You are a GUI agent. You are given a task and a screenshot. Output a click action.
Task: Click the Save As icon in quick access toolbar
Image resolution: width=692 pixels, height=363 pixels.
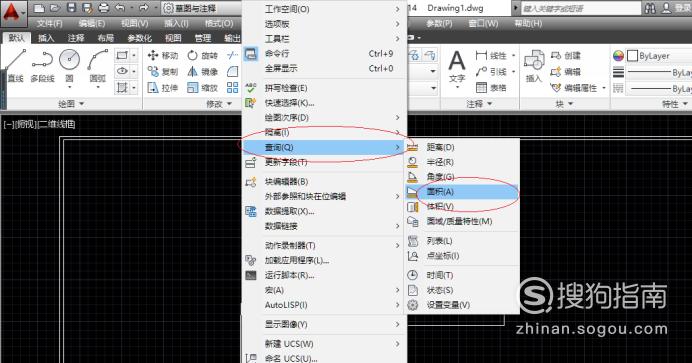coord(87,8)
